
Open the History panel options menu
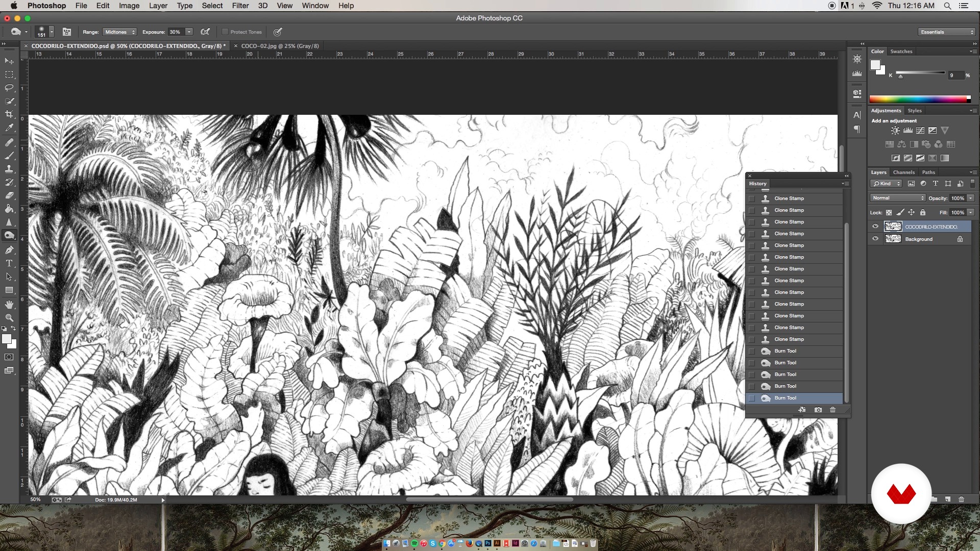tap(845, 184)
